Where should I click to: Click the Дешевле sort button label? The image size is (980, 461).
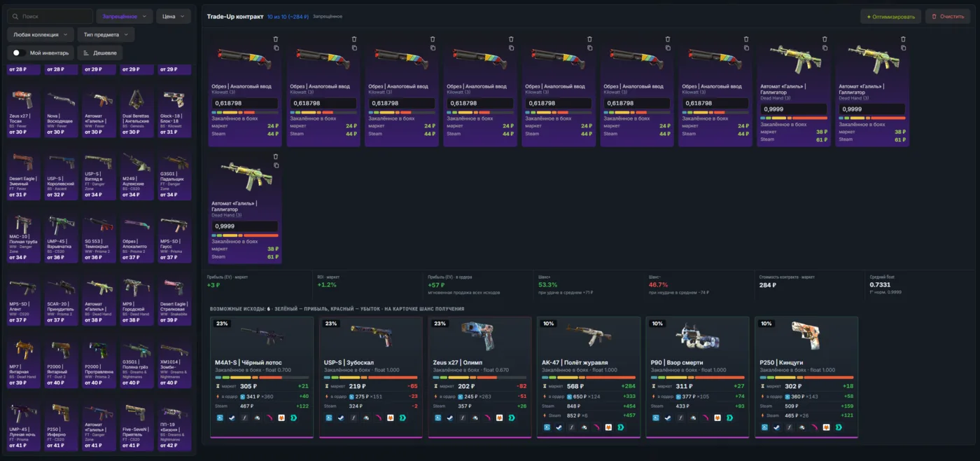point(105,53)
